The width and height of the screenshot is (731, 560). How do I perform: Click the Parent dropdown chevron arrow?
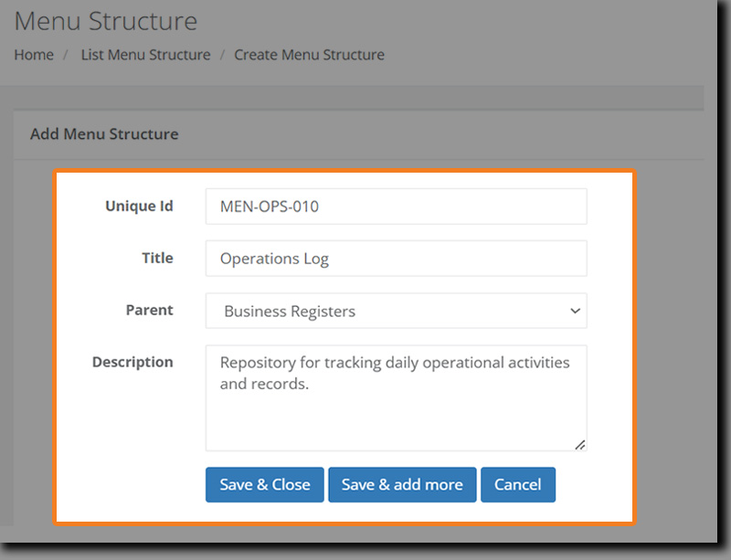[575, 311]
